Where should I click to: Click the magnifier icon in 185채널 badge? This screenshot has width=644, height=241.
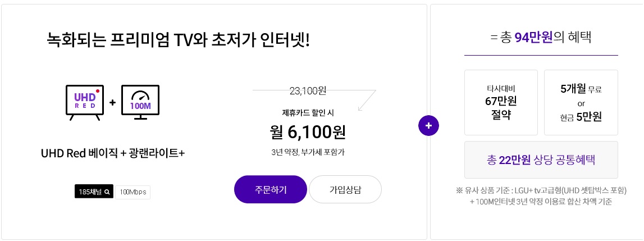(x=107, y=192)
